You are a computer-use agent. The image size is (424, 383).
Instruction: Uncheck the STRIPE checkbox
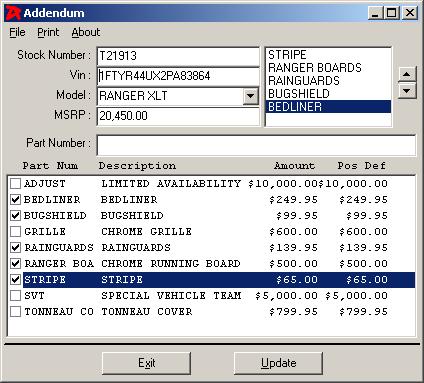point(15,279)
